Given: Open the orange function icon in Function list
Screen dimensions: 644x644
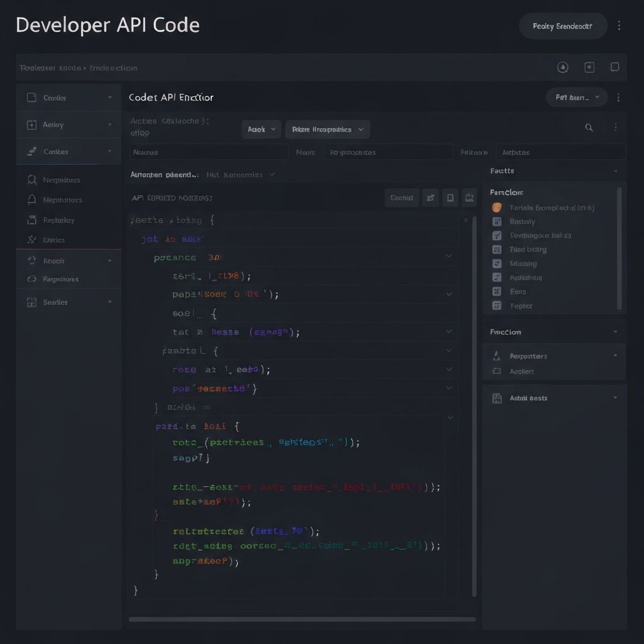Looking at the screenshot, I should coord(496,208).
